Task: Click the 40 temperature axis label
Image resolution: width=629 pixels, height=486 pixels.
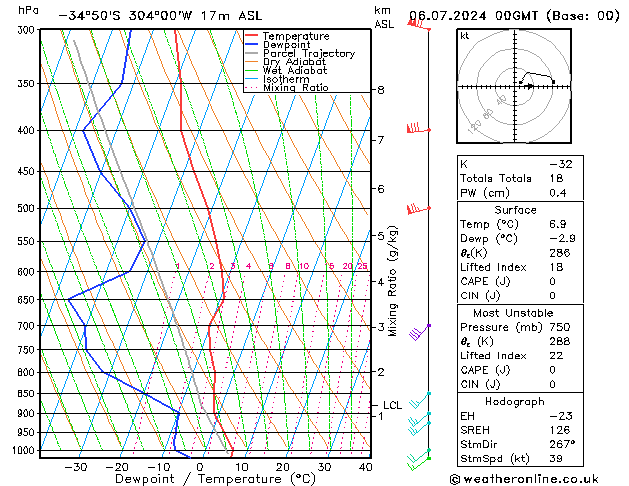Action: click(x=366, y=467)
